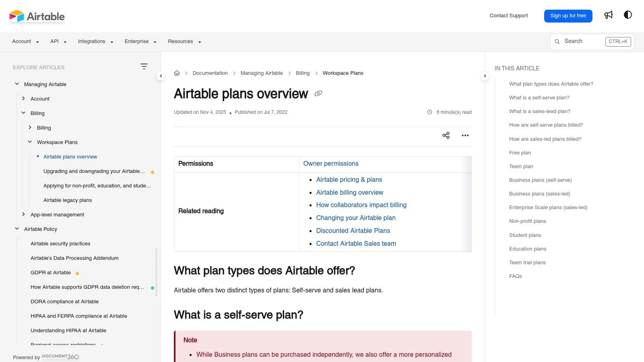The height and width of the screenshot is (362, 644).
Task: Open the Account dropdown menu
Action: [x=25, y=41]
